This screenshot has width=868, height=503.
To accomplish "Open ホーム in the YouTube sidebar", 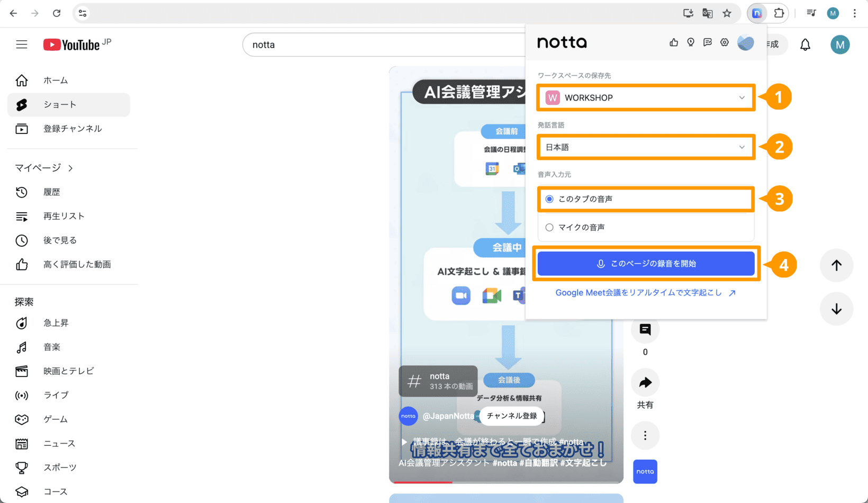I will [69, 80].
